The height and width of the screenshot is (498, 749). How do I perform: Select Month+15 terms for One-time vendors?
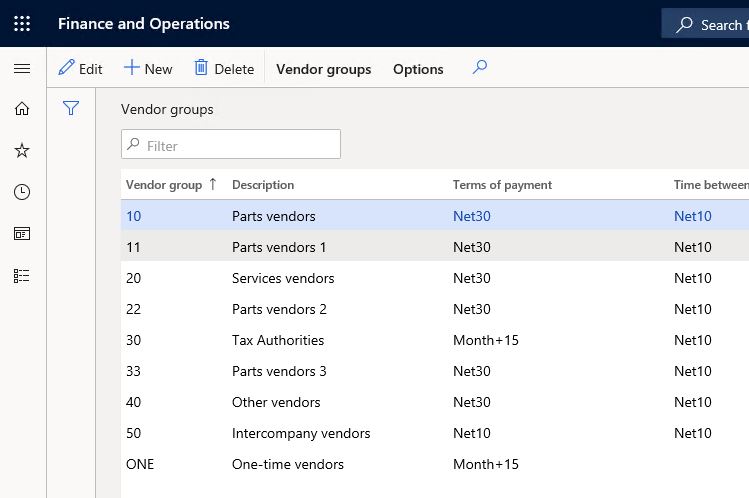pos(486,465)
